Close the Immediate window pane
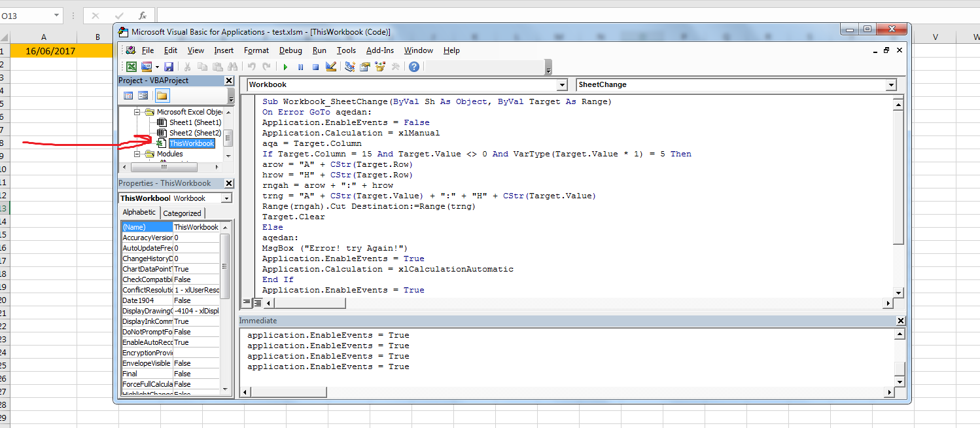Image resolution: width=980 pixels, height=428 pixels. pyautogui.click(x=901, y=321)
